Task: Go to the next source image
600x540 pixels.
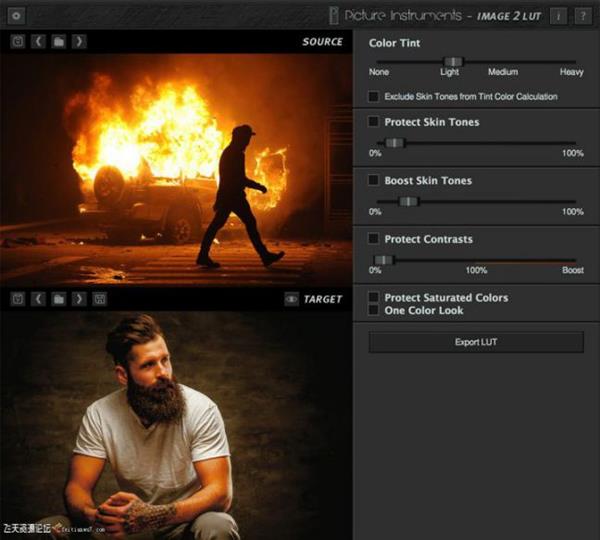Action: point(79,42)
